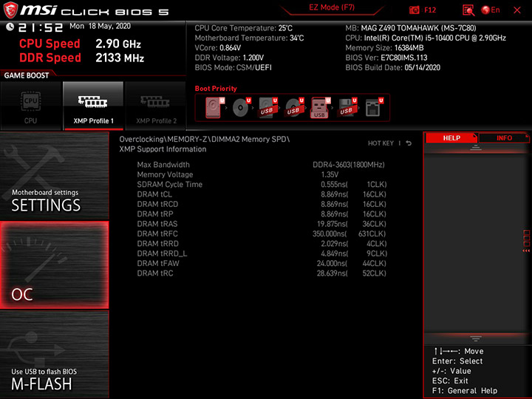Click the date Mon 18 May, 2020

coord(100,26)
